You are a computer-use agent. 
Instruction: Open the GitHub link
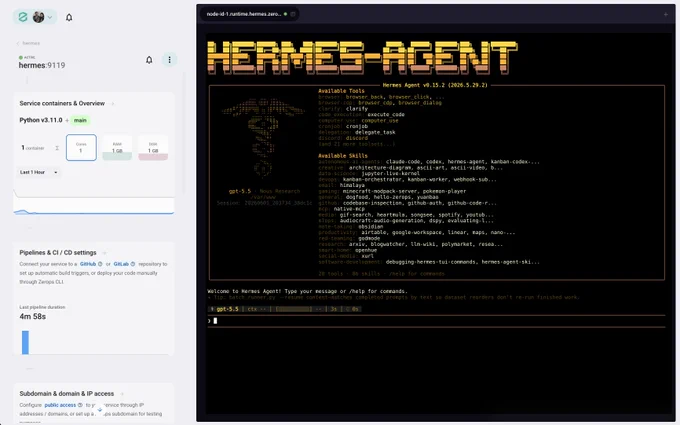pyautogui.click(x=88, y=264)
